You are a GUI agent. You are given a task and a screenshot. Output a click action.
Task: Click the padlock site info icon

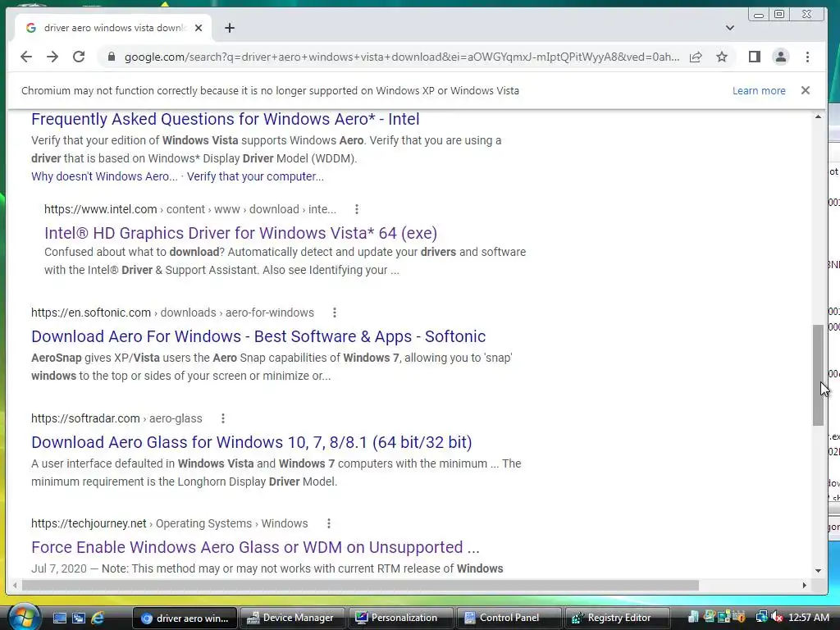click(112, 57)
